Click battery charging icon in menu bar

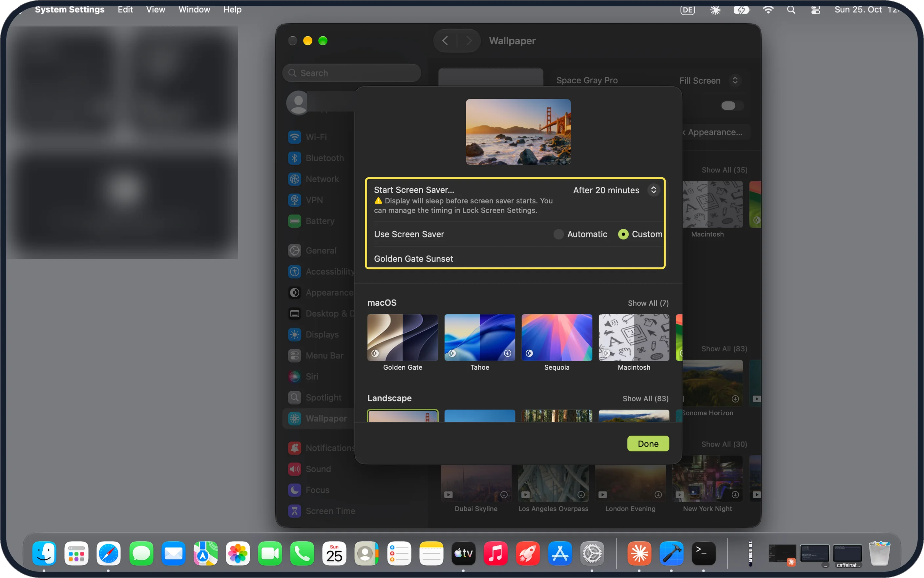pyautogui.click(x=742, y=10)
